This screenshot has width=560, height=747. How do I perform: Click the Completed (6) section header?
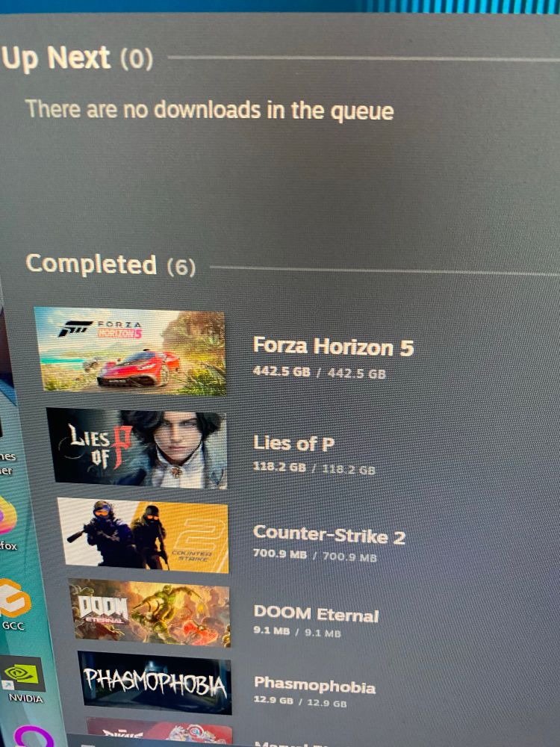111,264
